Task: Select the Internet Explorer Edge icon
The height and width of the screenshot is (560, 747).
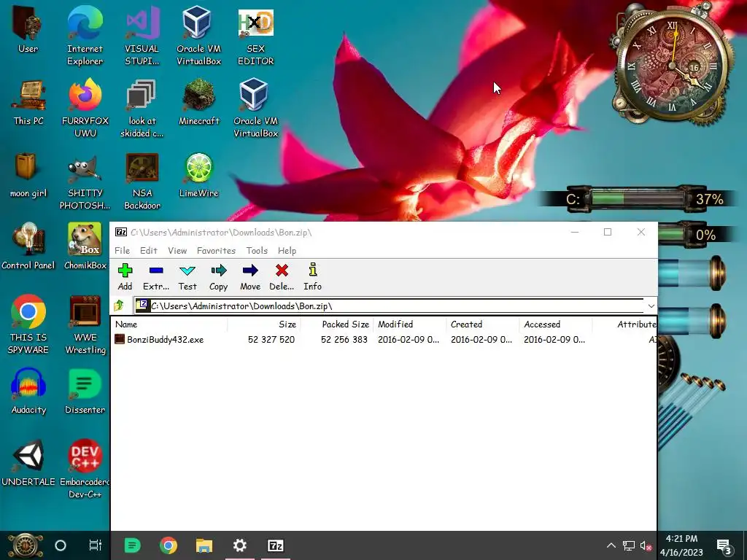Action: 85,36
